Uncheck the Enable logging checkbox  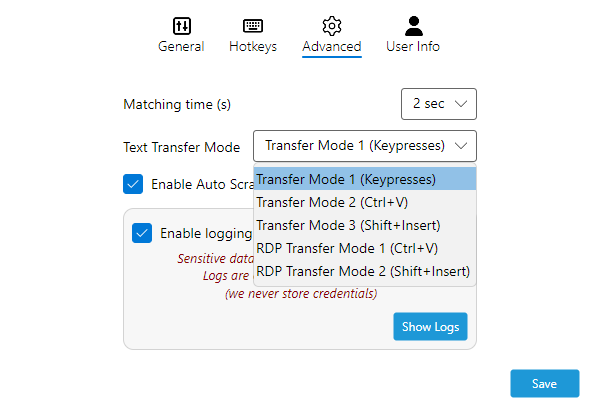(141, 233)
